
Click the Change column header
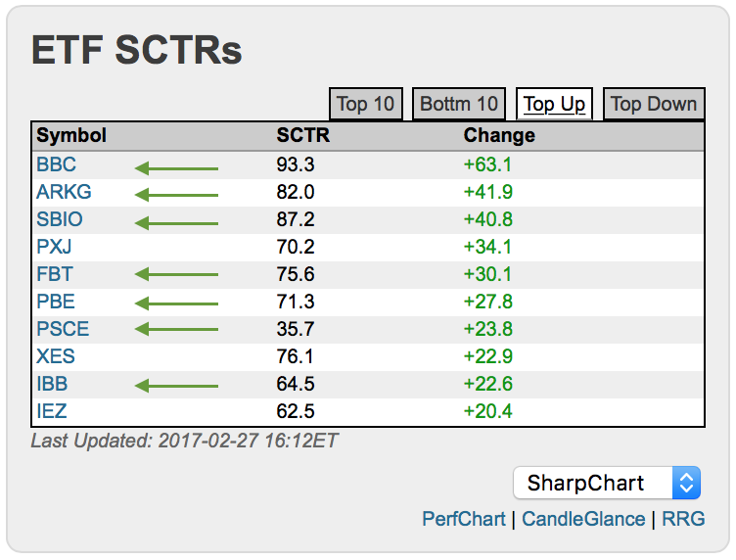[499, 135]
